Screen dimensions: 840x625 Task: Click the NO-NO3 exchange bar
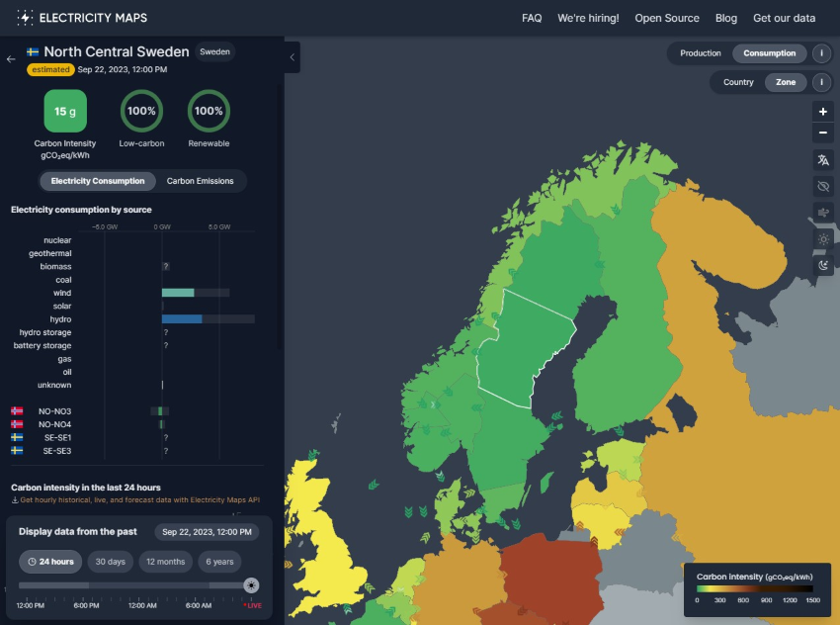(160, 411)
